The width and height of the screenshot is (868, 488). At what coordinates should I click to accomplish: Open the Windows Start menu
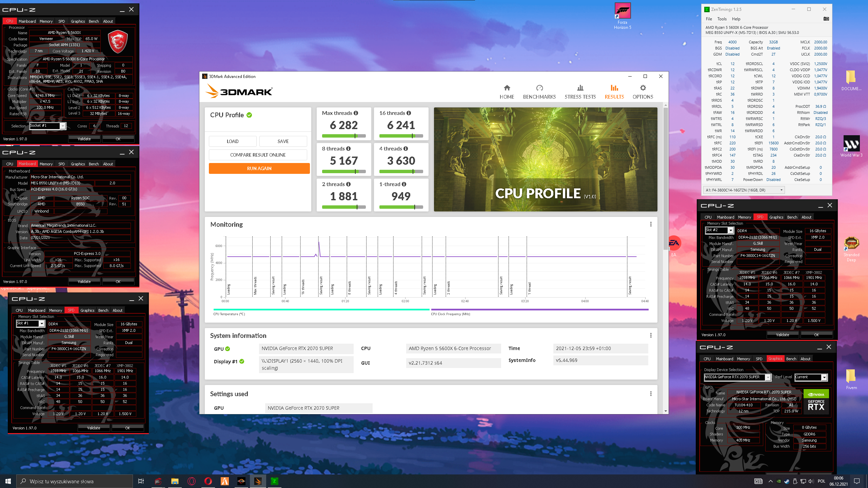(x=8, y=481)
